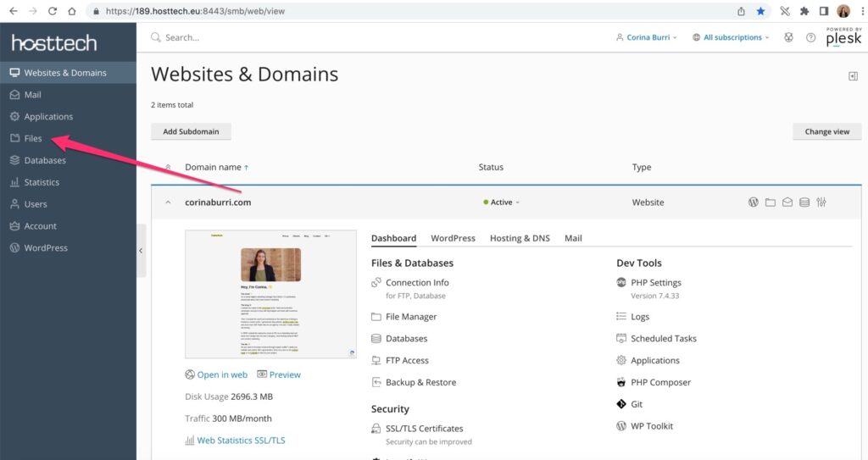Open Mail in sidebar
Viewport: 868px width, 460px height.
pos(68,95)
